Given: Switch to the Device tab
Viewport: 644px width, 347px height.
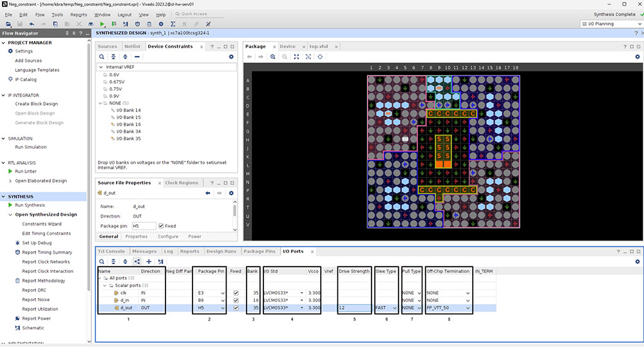Looking at the screenshot, I should click(287, 46).
